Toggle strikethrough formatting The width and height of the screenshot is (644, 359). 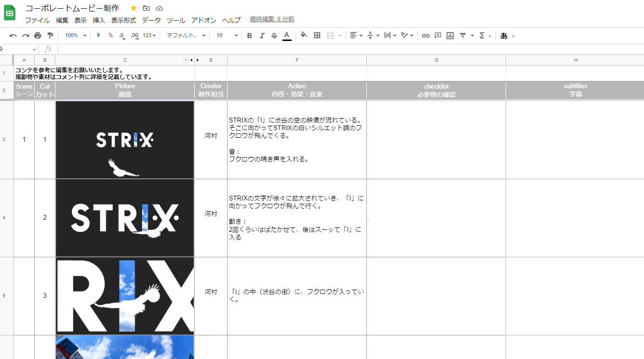pos(274,36)
